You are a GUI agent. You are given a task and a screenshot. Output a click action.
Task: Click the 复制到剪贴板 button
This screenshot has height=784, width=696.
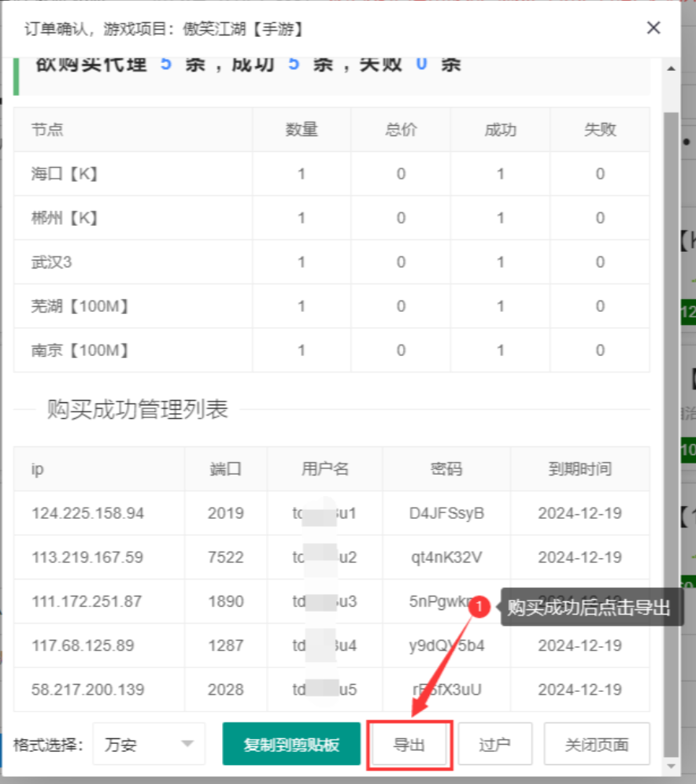point(291,744)
